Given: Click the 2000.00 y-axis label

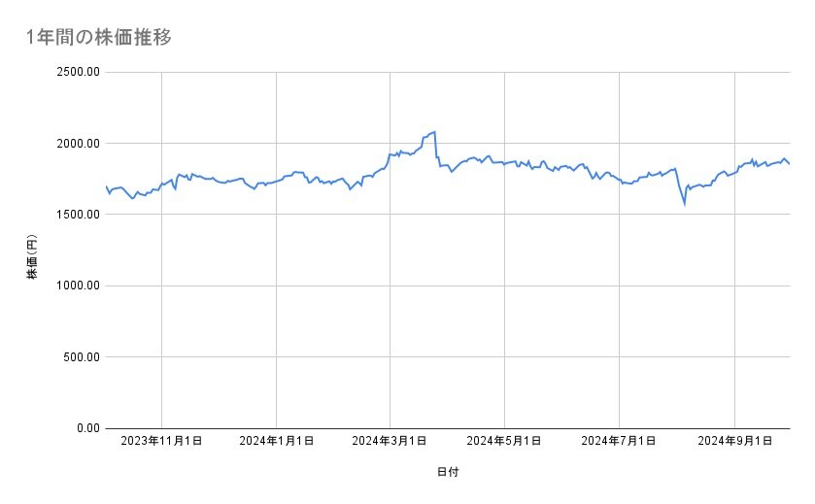Looking at the screenshot, I should pyautogui.click(x=76, y=144).
